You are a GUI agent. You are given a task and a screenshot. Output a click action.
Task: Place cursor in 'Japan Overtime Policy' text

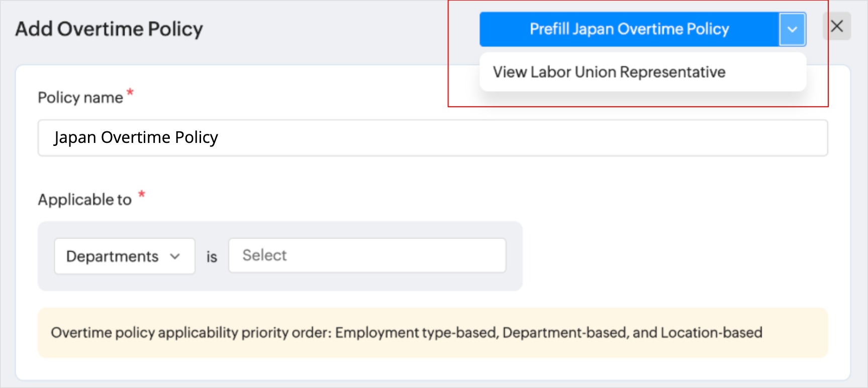point(136,137)
